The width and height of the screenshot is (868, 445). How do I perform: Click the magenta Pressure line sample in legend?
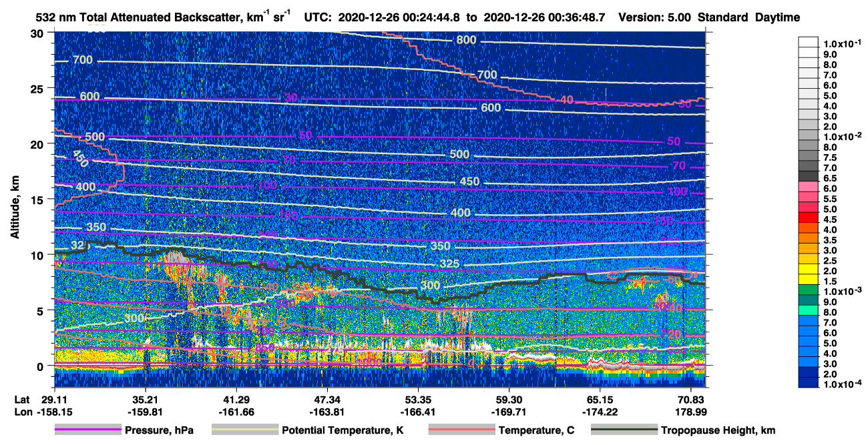pos(88,430)
